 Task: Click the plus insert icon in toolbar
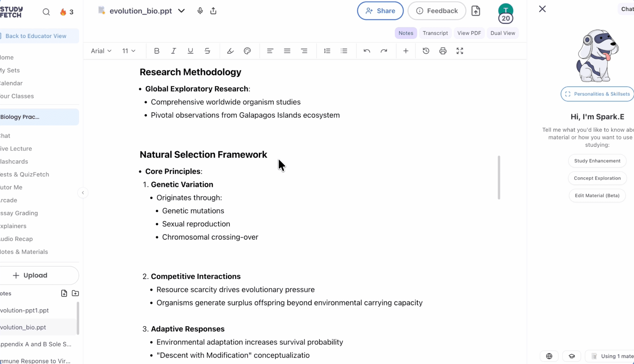click(406, 51)
